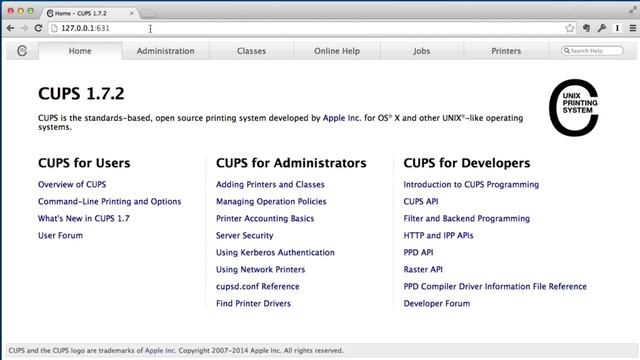Click the browser forward arrow
Viewport: 640px width, 360px height.
[x=24, y=28]
